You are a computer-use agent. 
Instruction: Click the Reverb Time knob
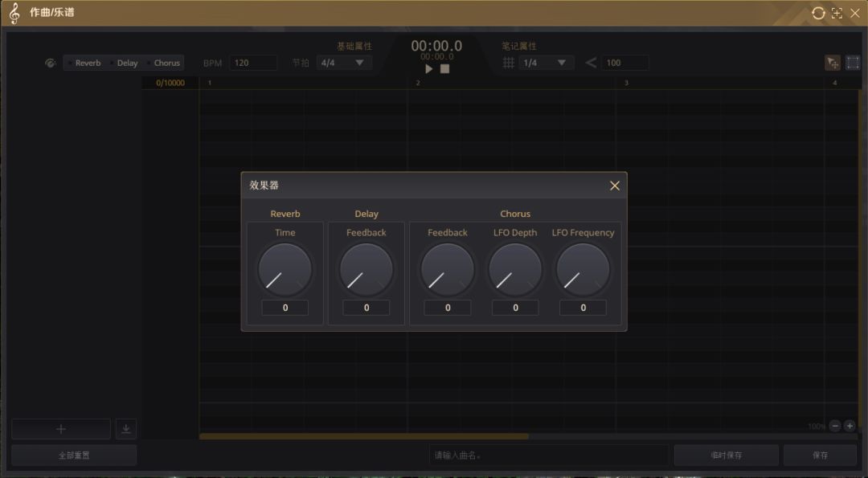tap(285, 270)
